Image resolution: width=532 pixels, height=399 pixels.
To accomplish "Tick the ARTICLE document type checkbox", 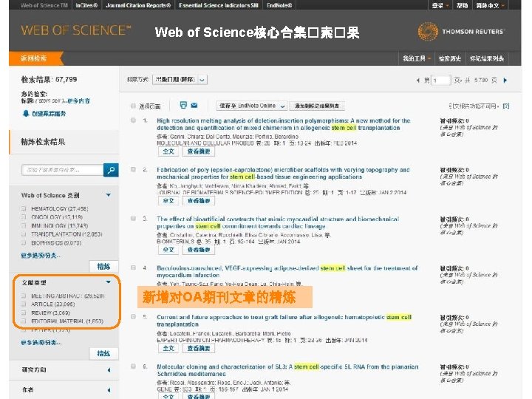I will pyautogui.click(x=24, y=304).
